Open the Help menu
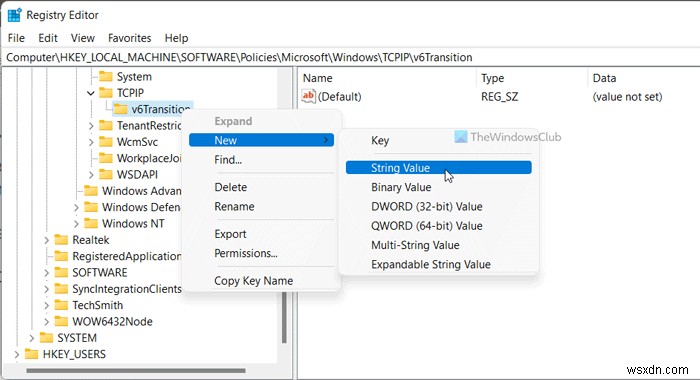 [x=176, y=38]
